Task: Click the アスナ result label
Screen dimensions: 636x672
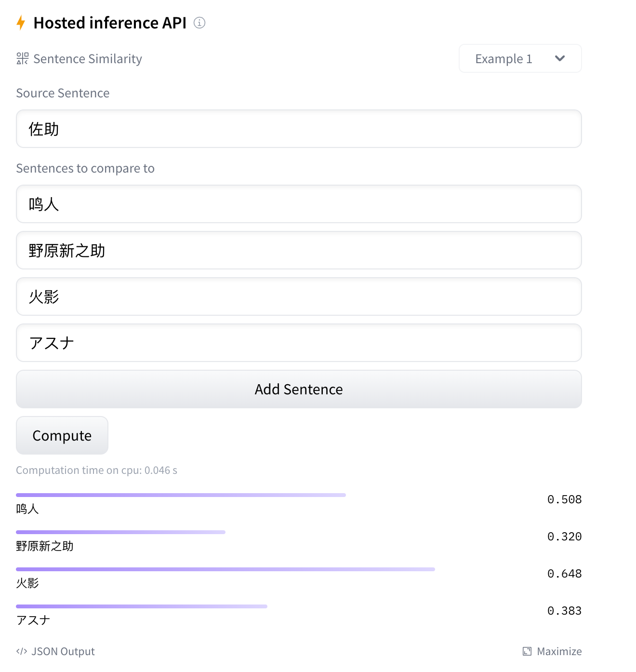Action: 33,620
